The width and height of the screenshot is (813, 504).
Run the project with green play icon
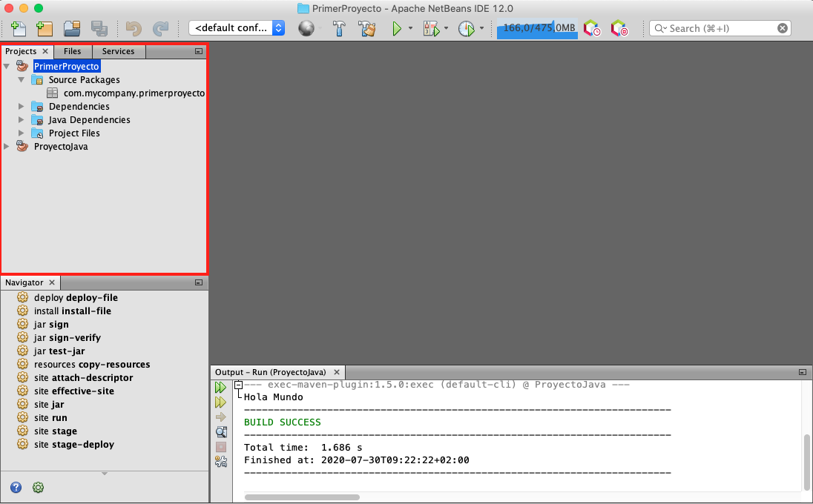click(x=397, y=28)
